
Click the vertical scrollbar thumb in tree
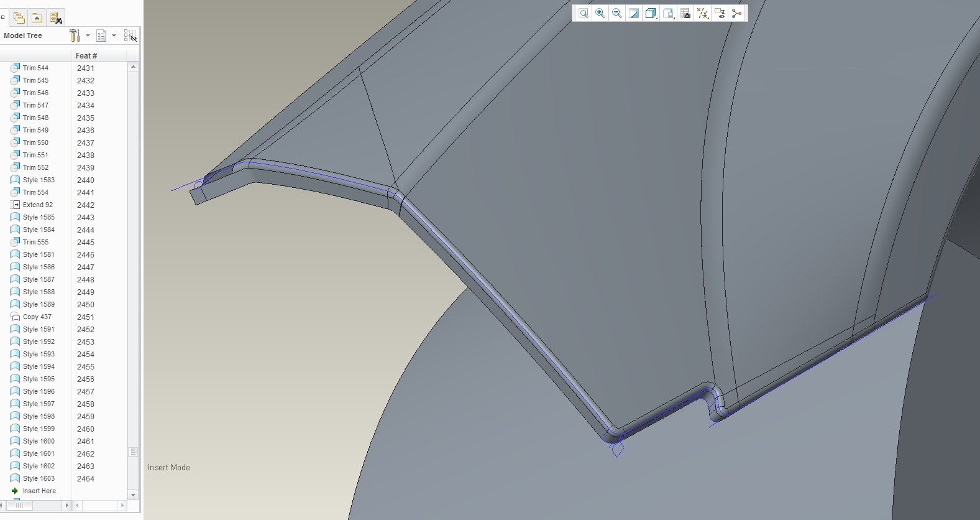coord(133,452)
